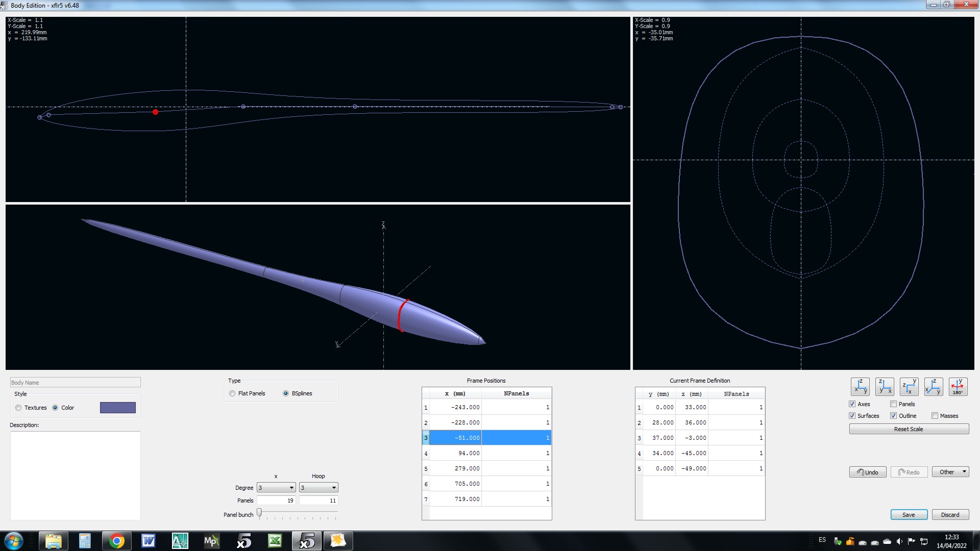Open the Hoop Degree dropdown
The width and height of the screenshot is (980, 551).
pyautogui.click(x=318, y=488)
